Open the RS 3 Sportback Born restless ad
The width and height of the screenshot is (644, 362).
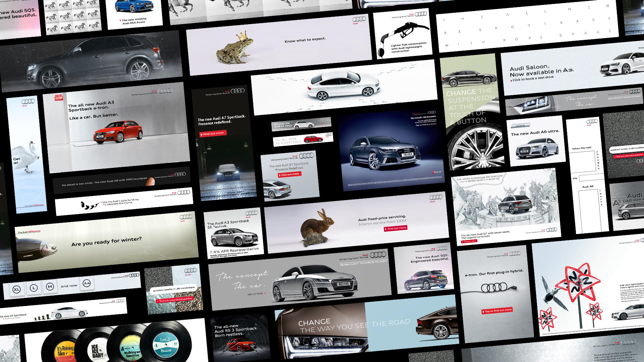[240, 338]
